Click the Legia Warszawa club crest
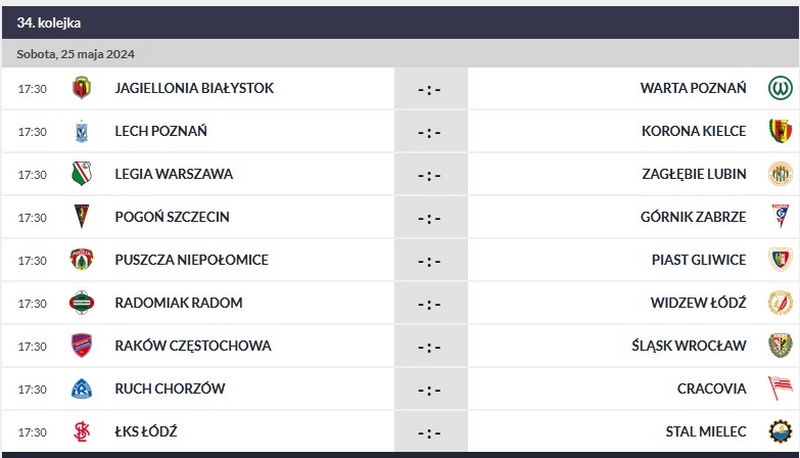This screenshot has width=800, height=458. coord(81,174)
